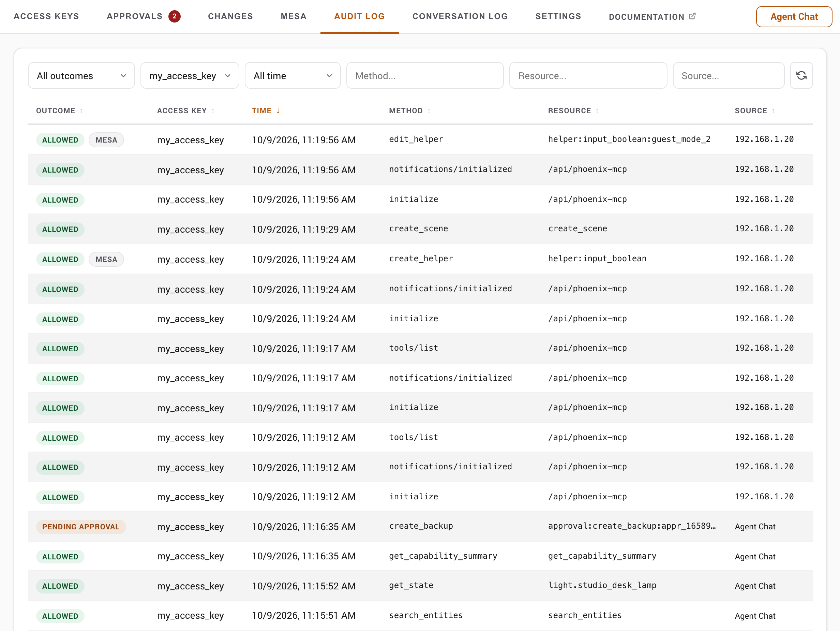The height and width of the screenshot is (631, 840).
Task: Select the edit_helper method cell
Action: point(416,139)
